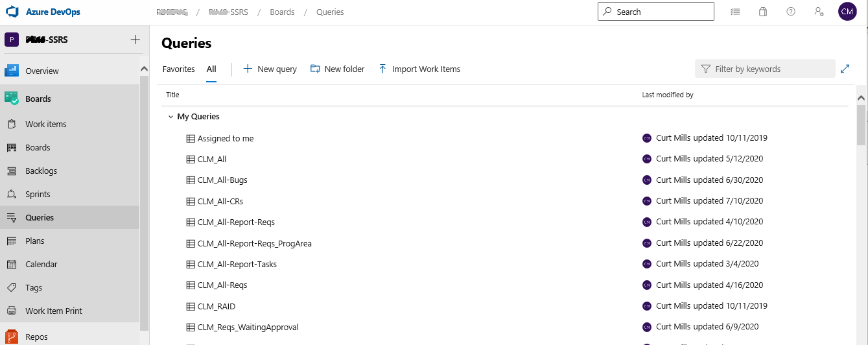
Task: Click the Last modified by column header
Action: point(668,95)
